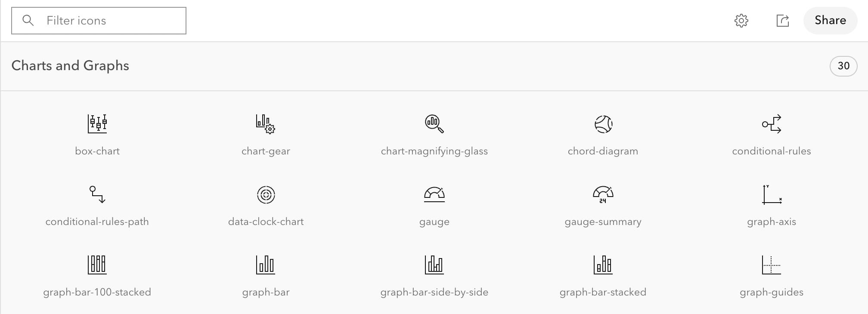Click inside the Filter icons search field
Screen dimensions: 868x314
(99, 20)
